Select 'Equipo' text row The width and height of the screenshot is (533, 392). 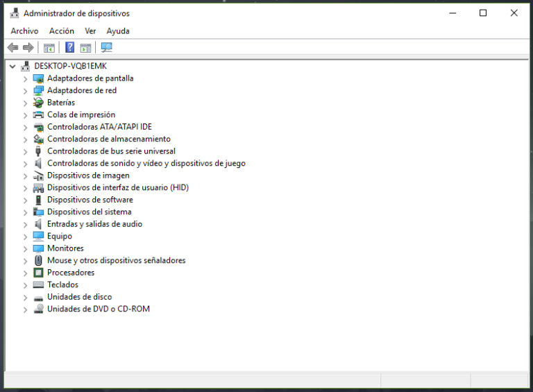pyautogui.click(x=60, y=236)
